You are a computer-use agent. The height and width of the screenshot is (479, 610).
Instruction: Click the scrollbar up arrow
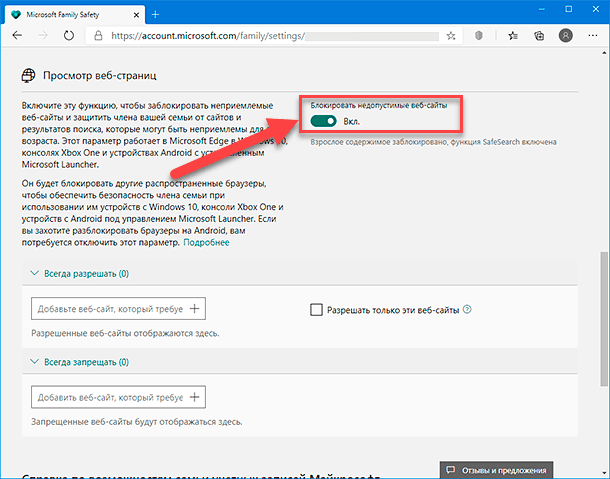click(x=604, y=53)
